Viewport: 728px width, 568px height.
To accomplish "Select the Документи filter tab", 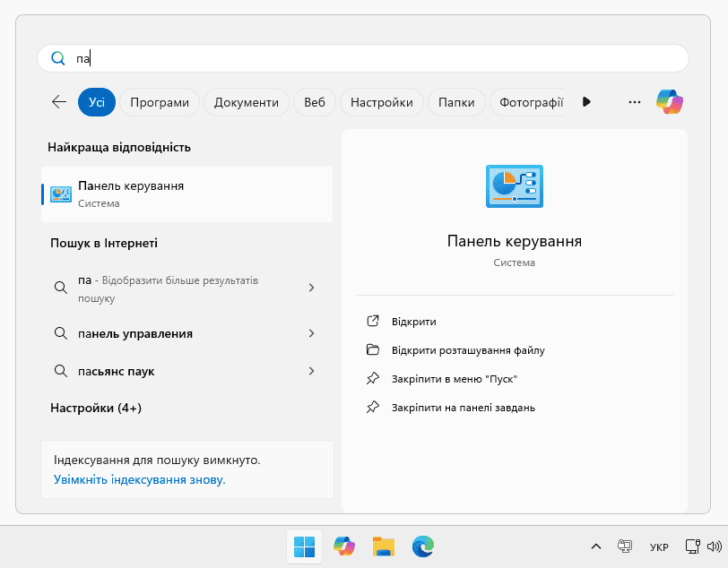I will point(247,102).
